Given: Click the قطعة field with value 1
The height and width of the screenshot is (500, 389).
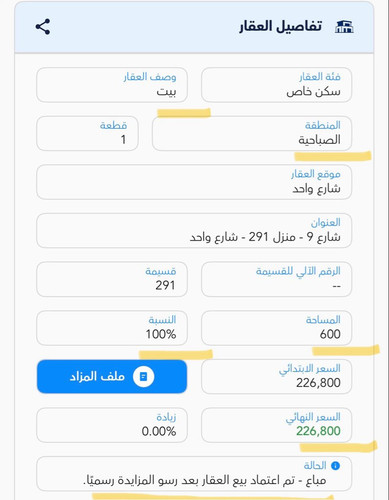Looking at the screenshot, I should 87,133.
